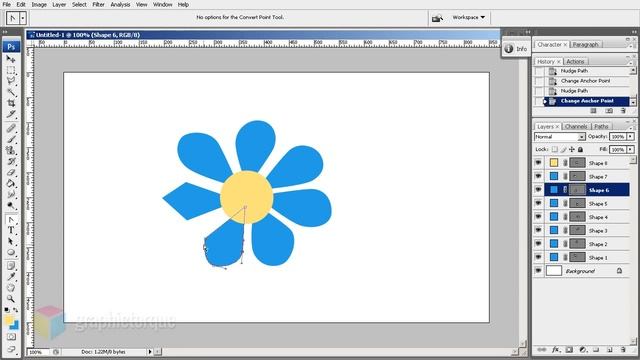Click the zoom percentage field

coord(38,352)
